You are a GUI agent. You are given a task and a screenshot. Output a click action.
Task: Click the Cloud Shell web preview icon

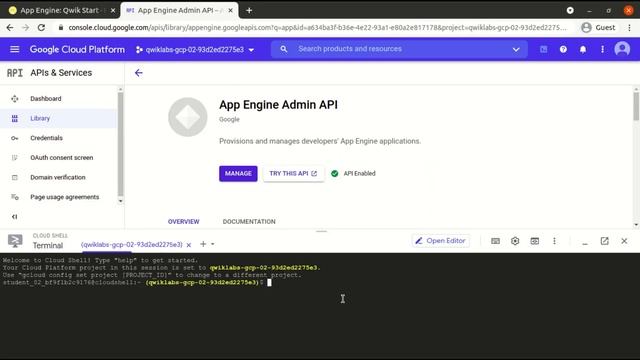point(535,241)
